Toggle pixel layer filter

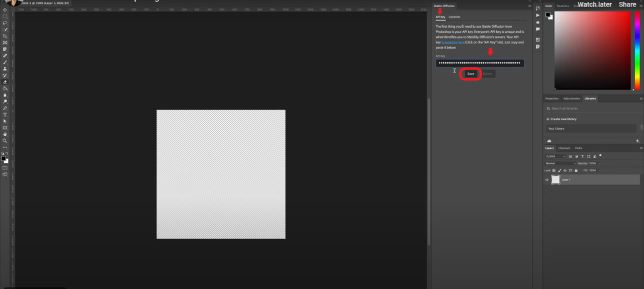[x=570, y=157]
